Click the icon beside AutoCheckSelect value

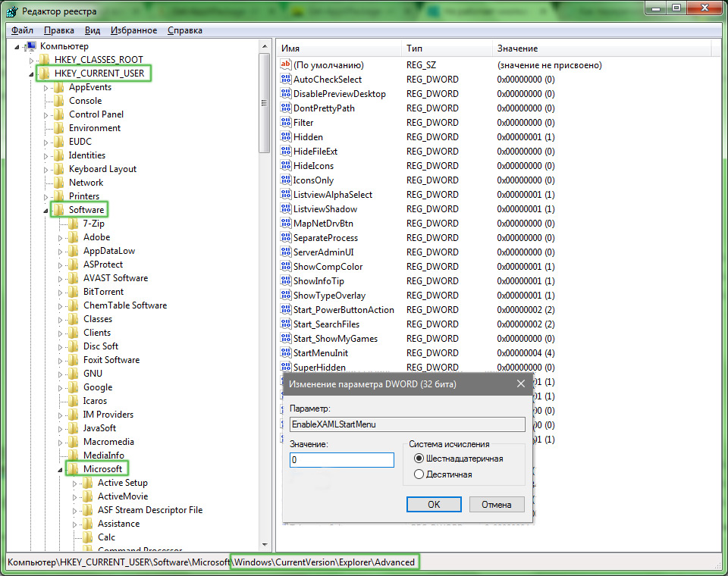coord(286,80)
